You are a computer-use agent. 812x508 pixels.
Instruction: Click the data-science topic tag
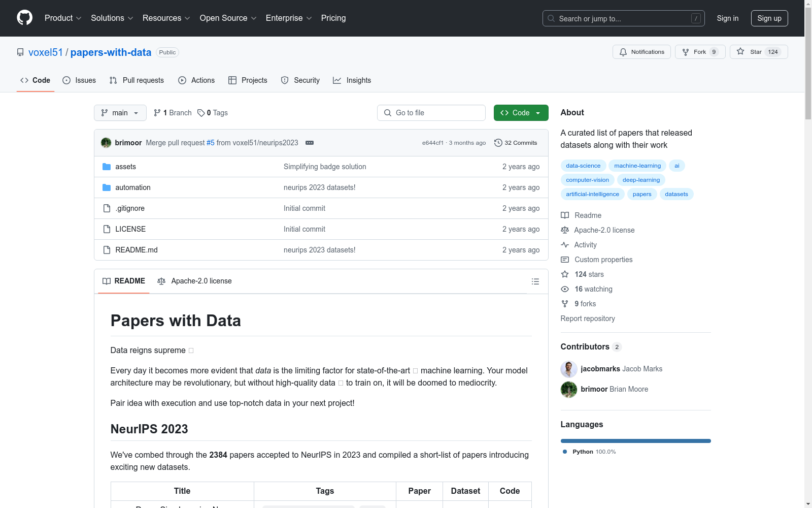(x=583, y=166)
